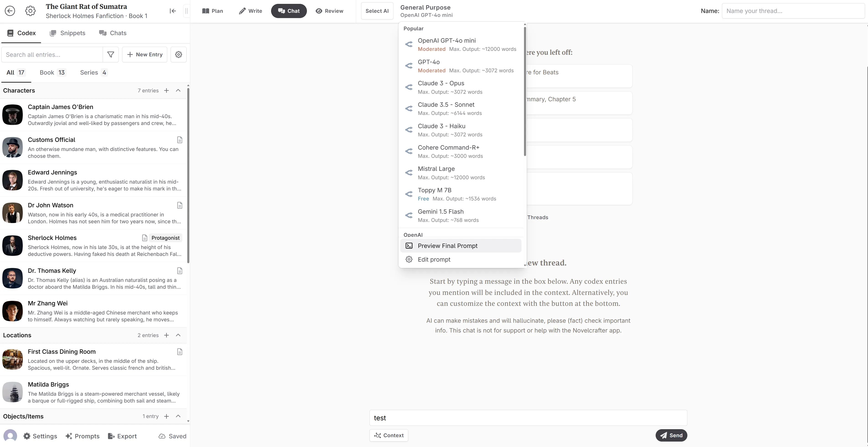
Task: Switch to the Write tab
Action: (x=250, y=11)
